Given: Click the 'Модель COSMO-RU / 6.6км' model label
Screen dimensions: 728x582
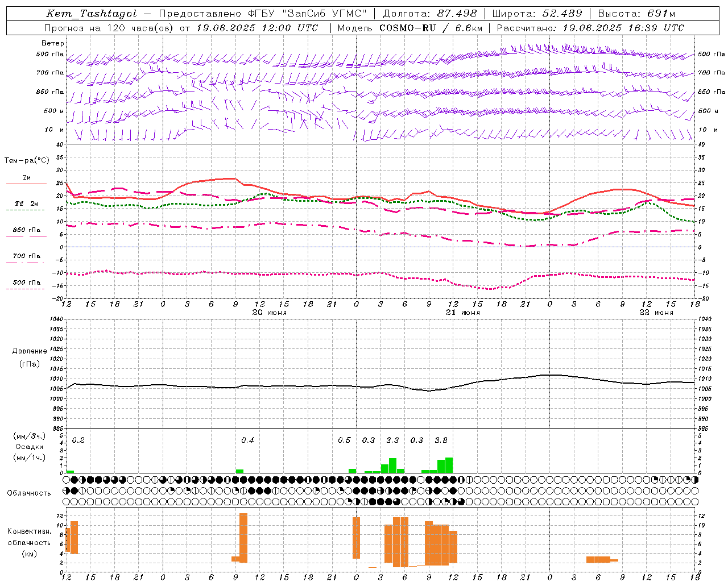Looking at the screenshot, I should tap(410, 28).
